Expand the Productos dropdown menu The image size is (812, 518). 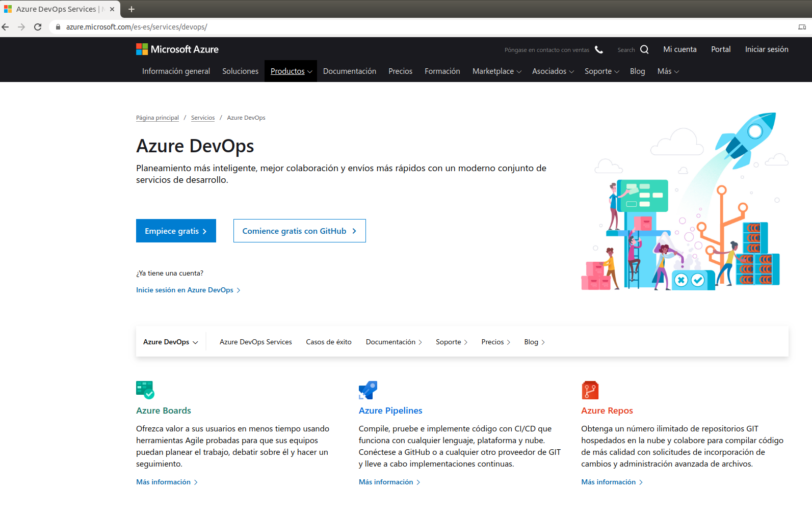click(x=291, y=71)
